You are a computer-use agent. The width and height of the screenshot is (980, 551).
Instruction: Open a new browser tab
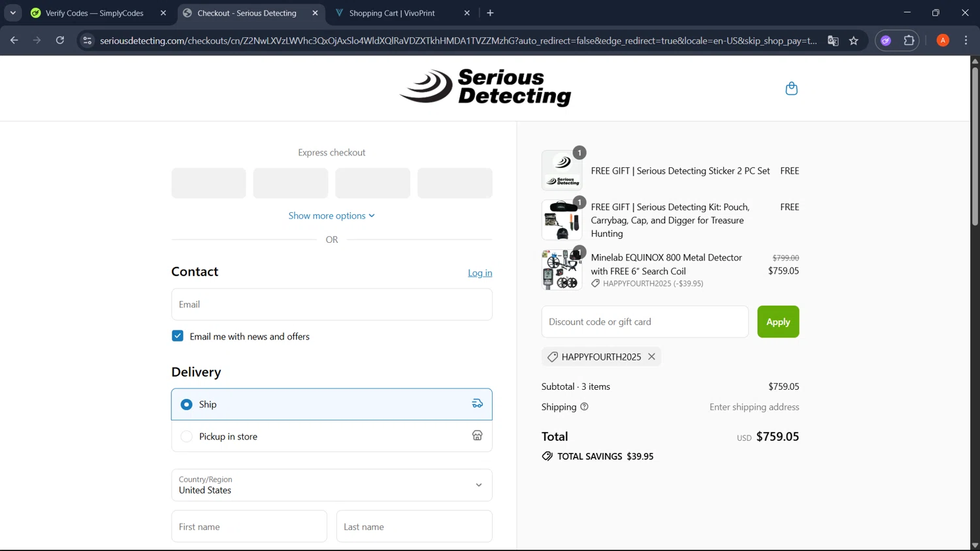click(490, 13)
